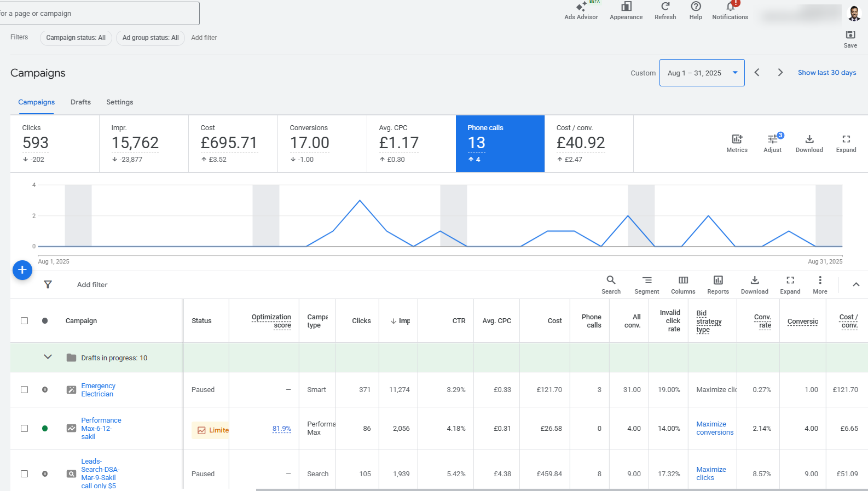Click the Refresh icon
This screenshot has height=491, width=868.
[666, 7]
